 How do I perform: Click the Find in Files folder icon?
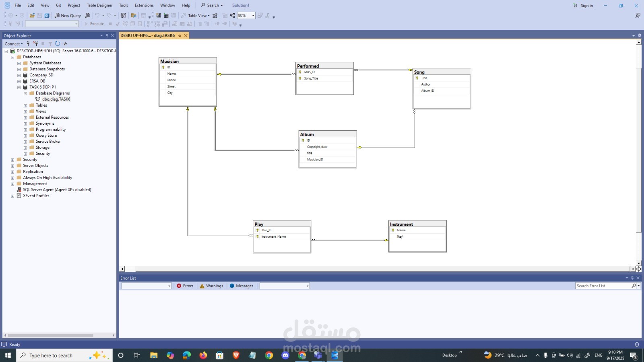tap(134, 15)
